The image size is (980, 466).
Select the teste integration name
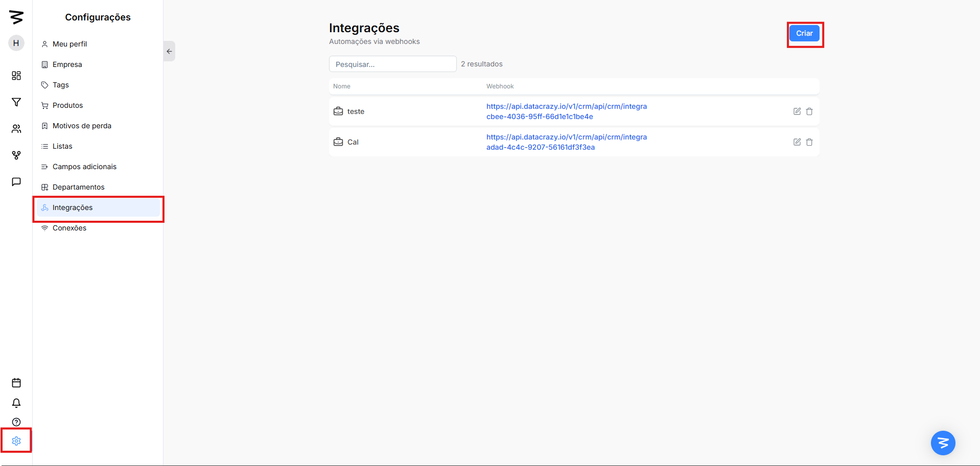coord(356,111)
